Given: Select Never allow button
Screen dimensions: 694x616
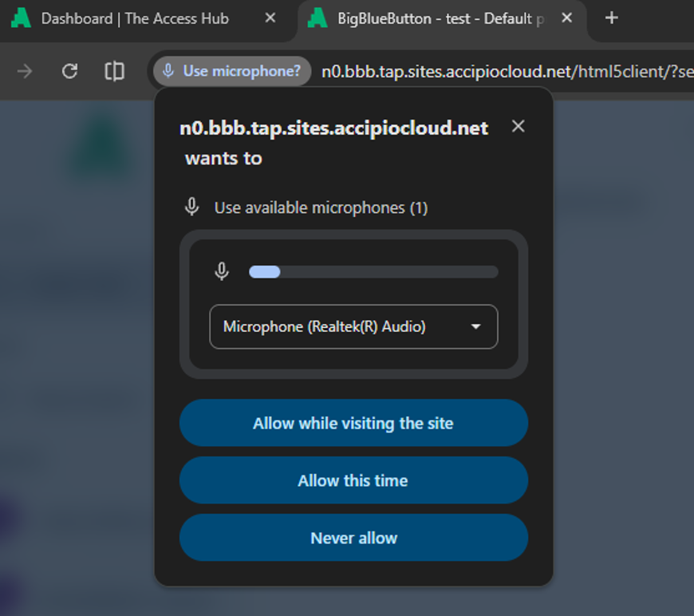Looking at the screenshot, I should click(x=353, y=538).
